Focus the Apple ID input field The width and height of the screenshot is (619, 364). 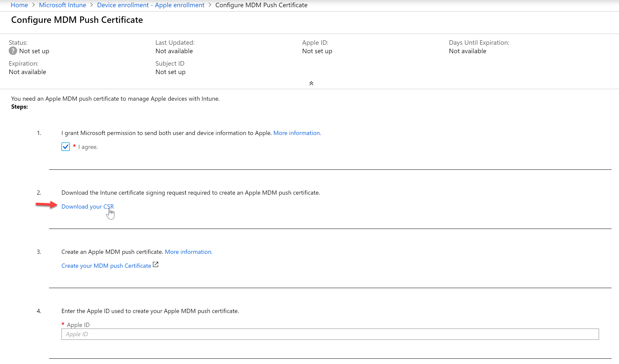tap(330, 334)
